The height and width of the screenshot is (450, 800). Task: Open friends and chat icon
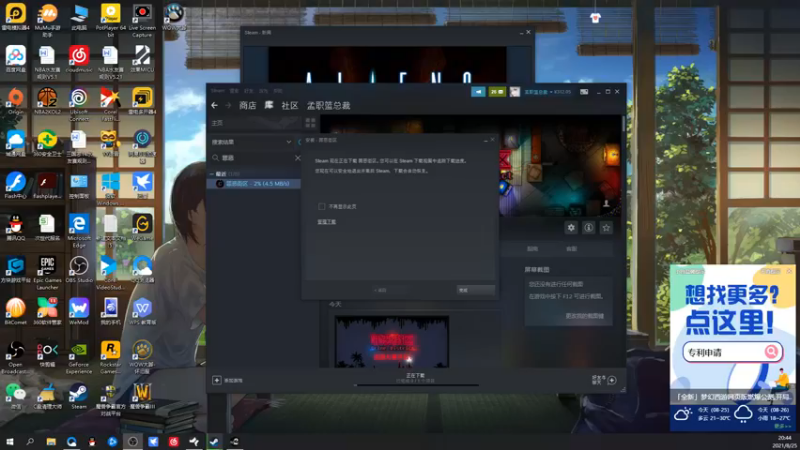(612, 380)
